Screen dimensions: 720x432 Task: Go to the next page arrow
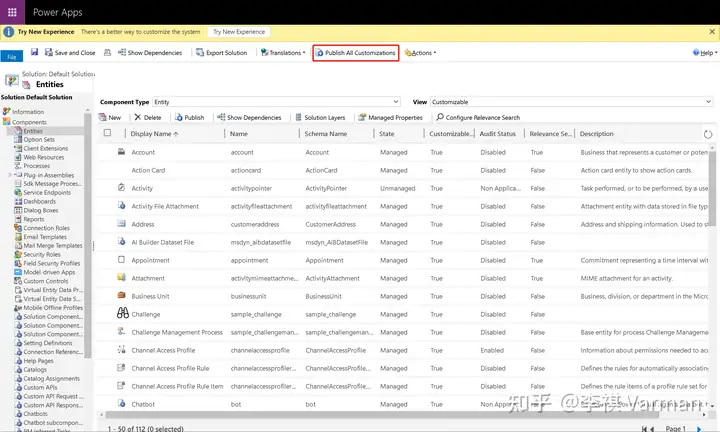(699, 429)
